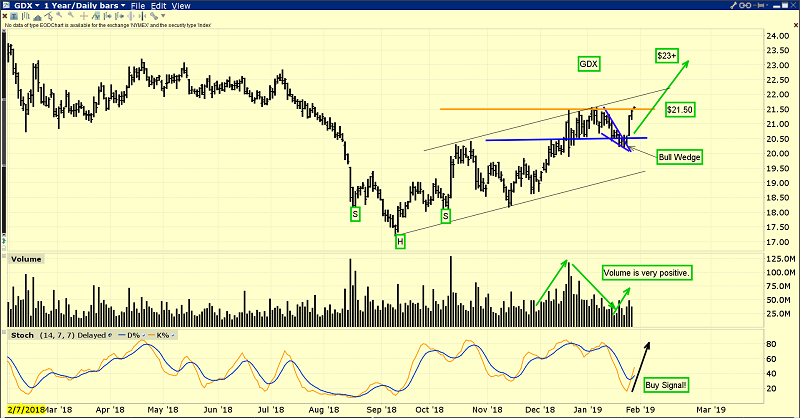Image resolution: width=800 pixels, height=418 pixels.
Task: Open the add study indicator icon
Action: pyautogui.click(x=95, y=16)
